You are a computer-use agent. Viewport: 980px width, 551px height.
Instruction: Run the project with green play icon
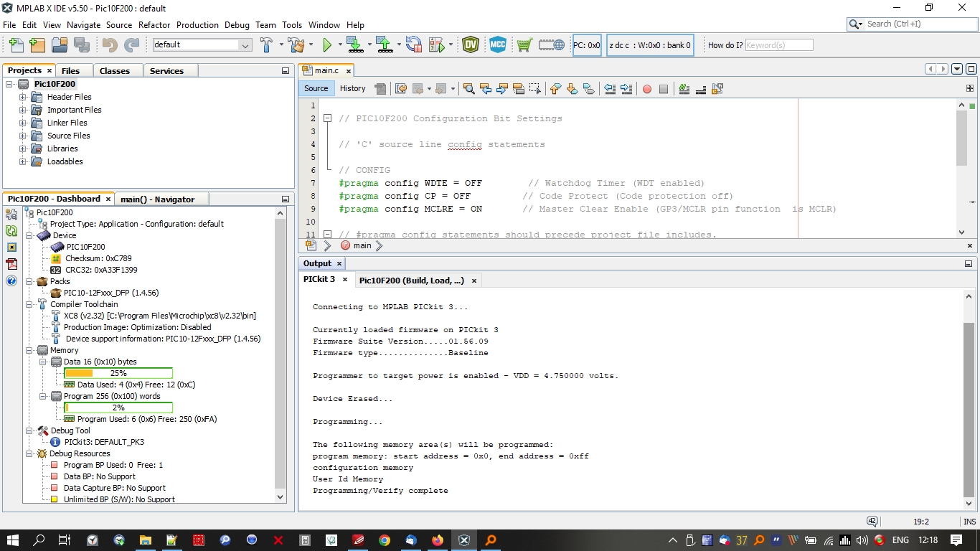point(327,44)
